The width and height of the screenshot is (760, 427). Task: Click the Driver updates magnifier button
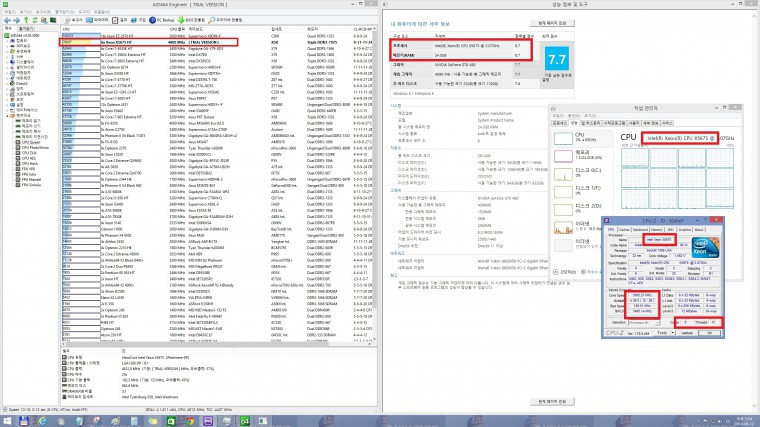(225, 20)
